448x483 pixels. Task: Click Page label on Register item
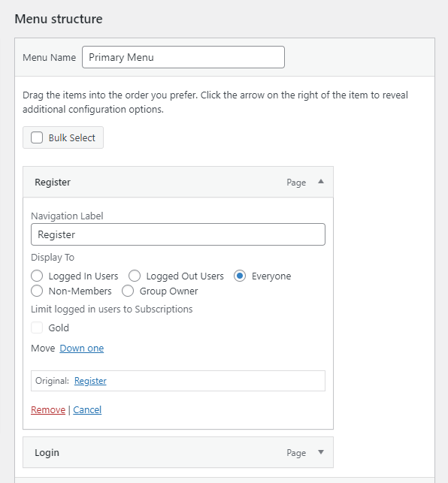(x=296, y=183)
